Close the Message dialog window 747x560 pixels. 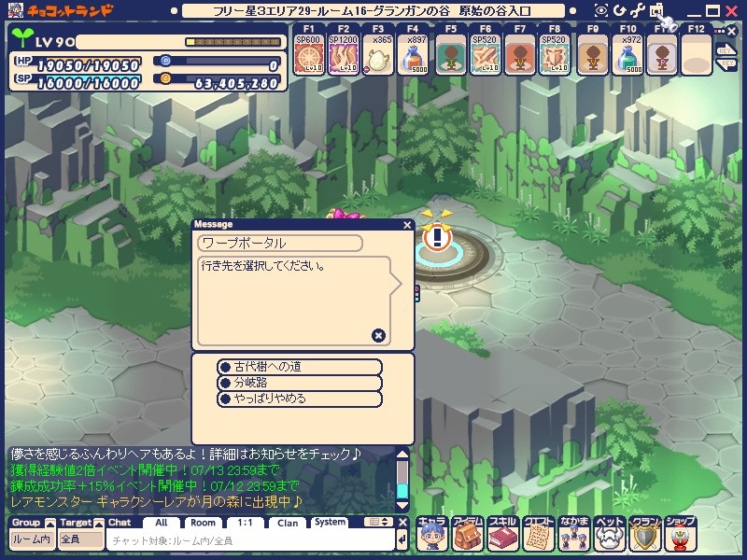(x=407, y=225)
